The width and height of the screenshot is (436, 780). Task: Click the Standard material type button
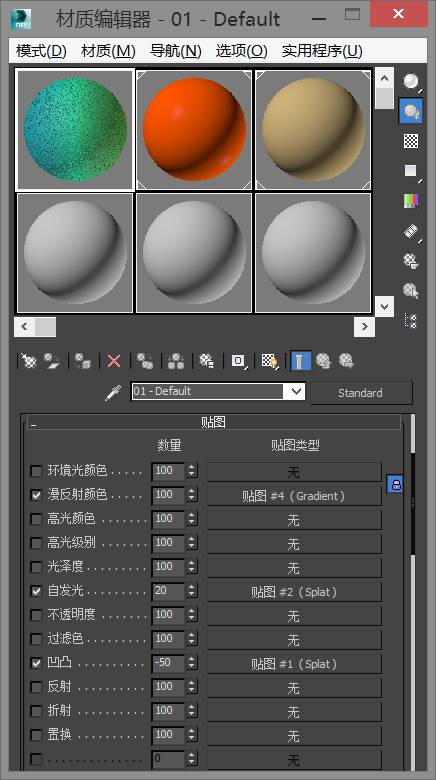[361, 392]
